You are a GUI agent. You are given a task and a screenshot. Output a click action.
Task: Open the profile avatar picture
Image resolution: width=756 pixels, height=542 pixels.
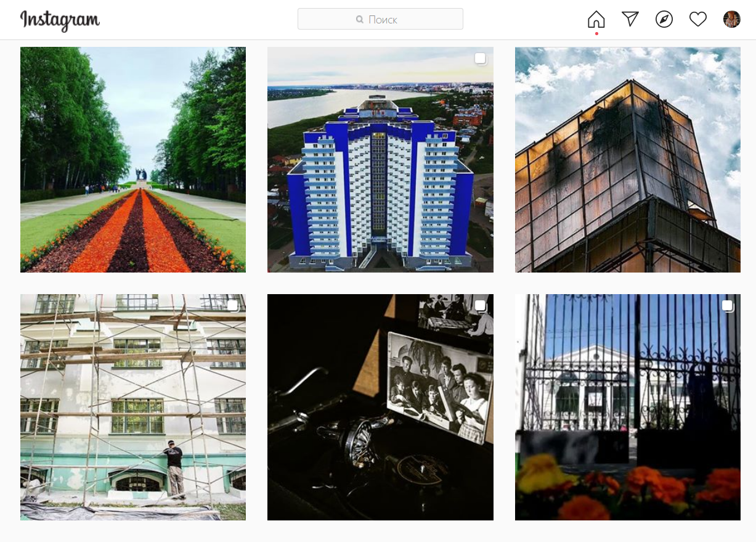[731, 19]
